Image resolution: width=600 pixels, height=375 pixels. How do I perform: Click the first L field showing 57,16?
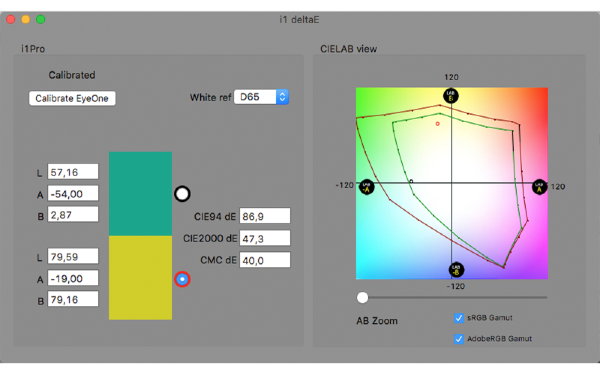[73, 172]
